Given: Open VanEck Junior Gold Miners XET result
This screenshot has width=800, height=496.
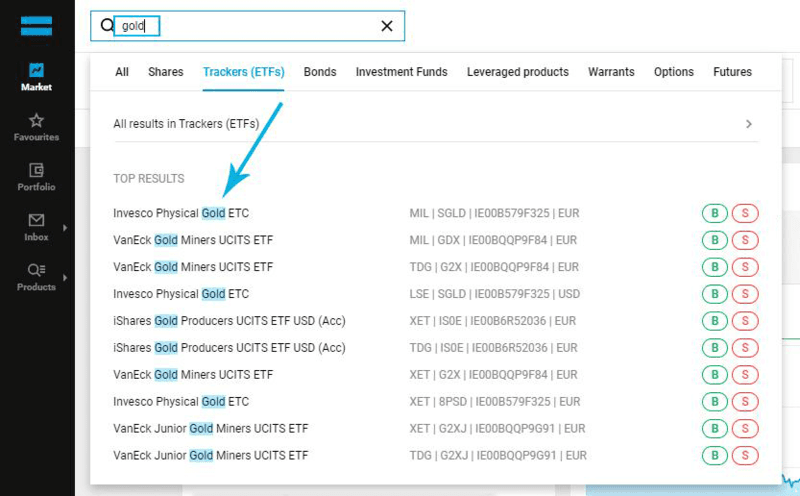Looking at the screenshot, I should click(211, 429).
